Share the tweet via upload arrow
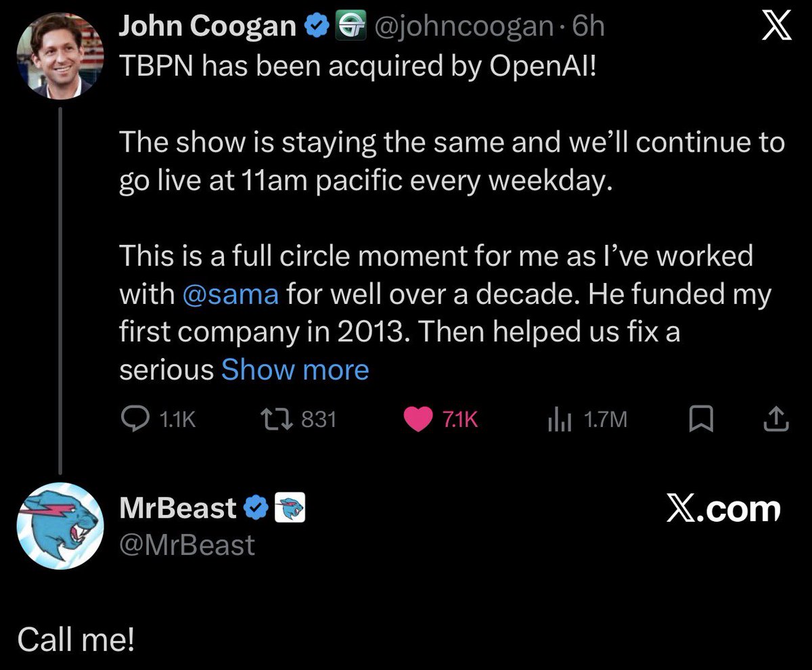The width and height of the screenshot is (812, 670). click(x=775, y=420)
